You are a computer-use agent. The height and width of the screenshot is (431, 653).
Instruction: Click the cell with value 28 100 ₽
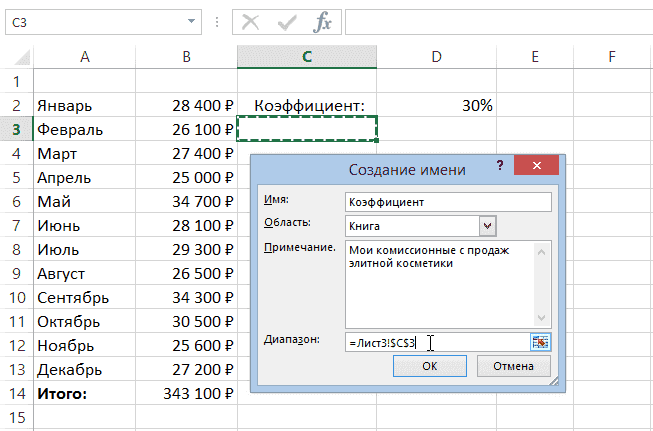[186, 225]
